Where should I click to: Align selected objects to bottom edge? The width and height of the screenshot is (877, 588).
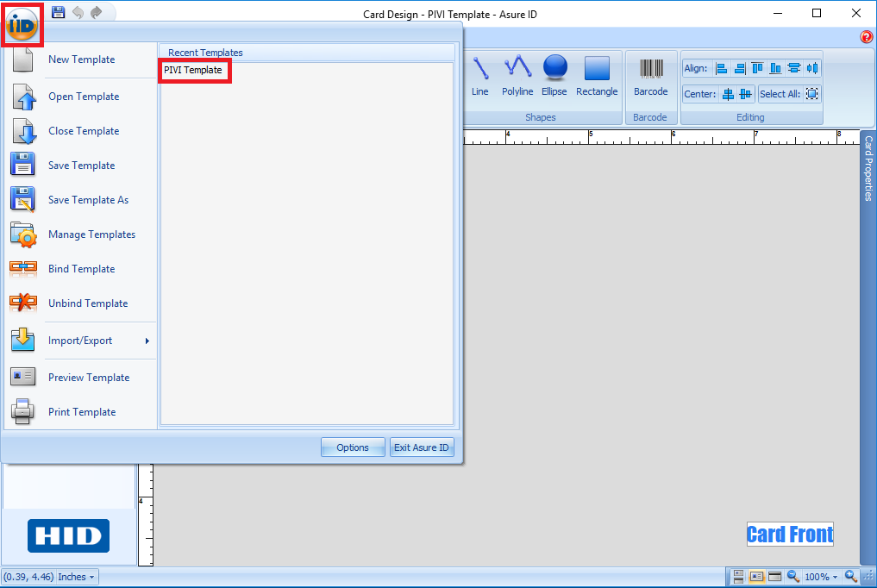pyautogui.click(x=775, y=68)
